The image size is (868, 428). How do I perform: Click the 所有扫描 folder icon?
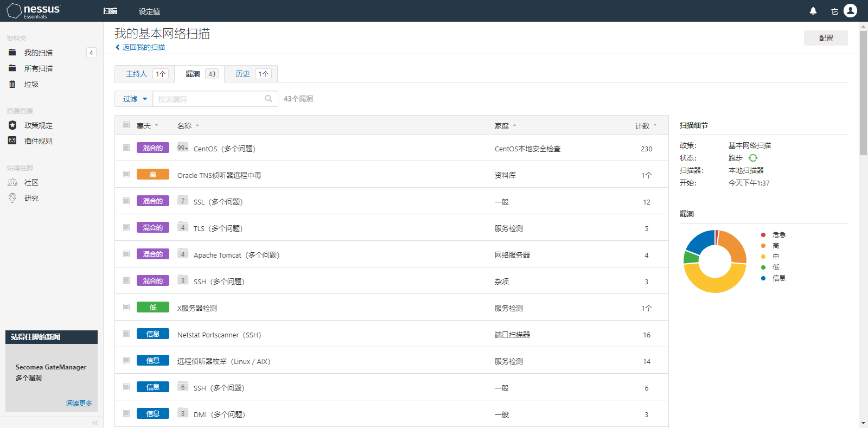pos(12,68)
